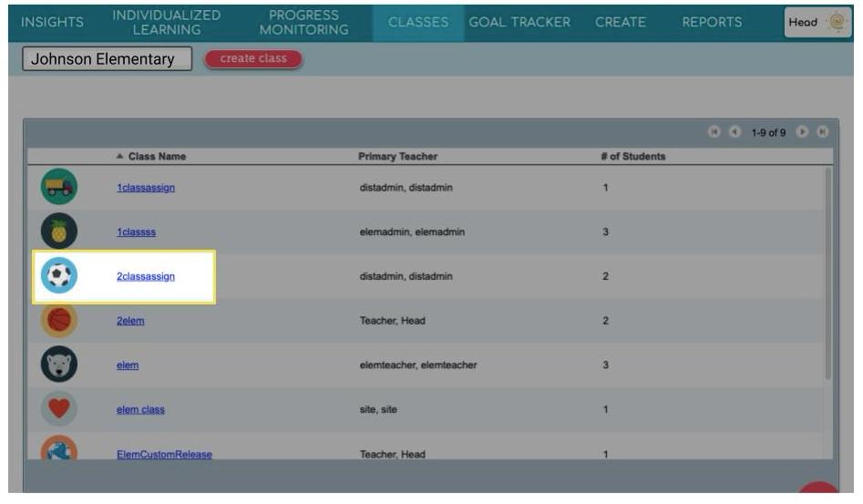The width and height of the screenshot is (863, 504).
Task: Click the sun avatar beside Head
Action: click(x=837, y=22)
